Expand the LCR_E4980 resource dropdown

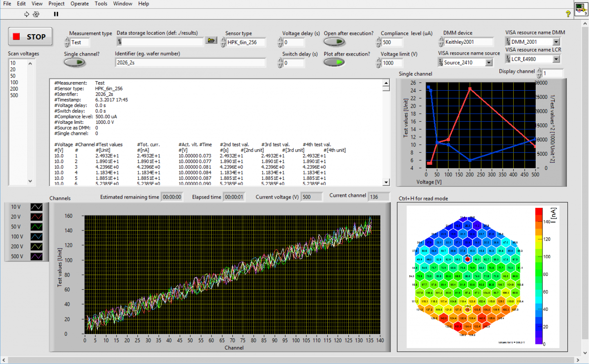(x=556, y=59)
